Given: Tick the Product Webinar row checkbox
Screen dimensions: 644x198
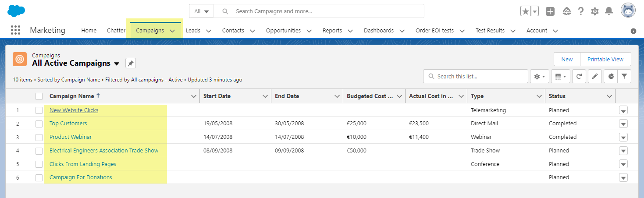Looking at the screenshot, I should pos(39,137).
